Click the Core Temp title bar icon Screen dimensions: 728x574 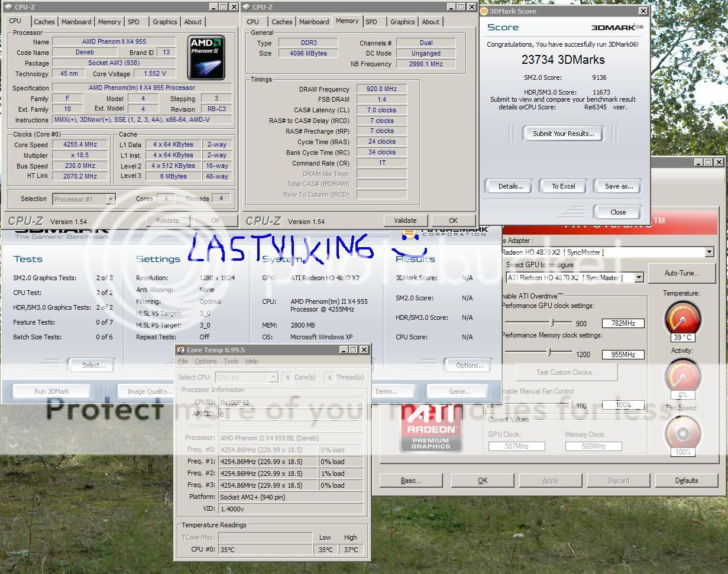pos(182,350)
